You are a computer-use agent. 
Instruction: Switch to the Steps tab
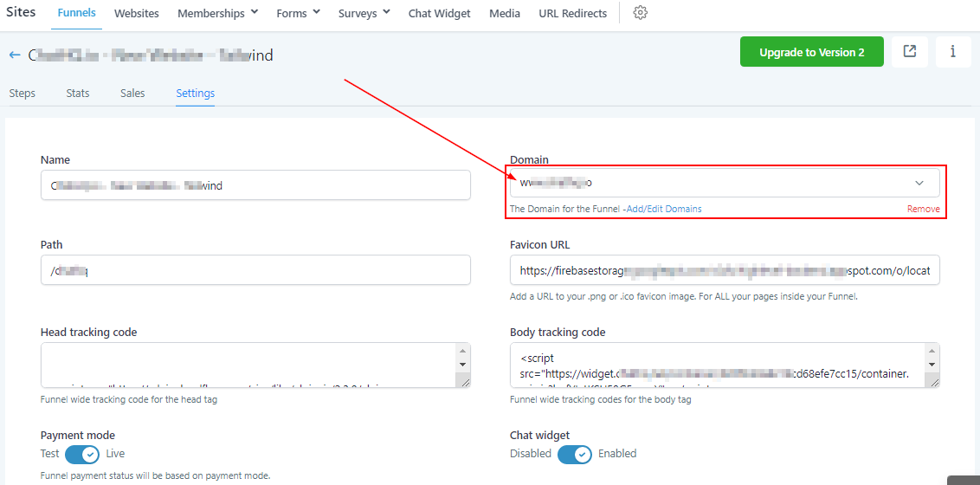point(22,94)
